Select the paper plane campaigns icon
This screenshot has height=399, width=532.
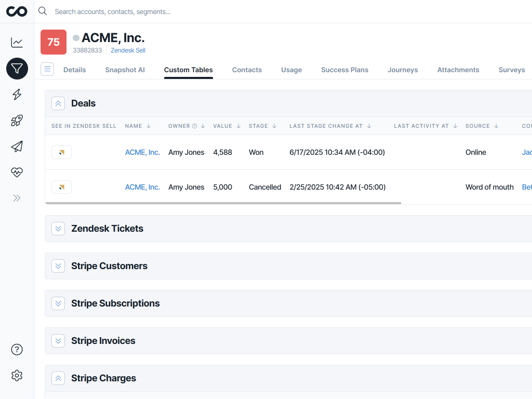point(17,147)
